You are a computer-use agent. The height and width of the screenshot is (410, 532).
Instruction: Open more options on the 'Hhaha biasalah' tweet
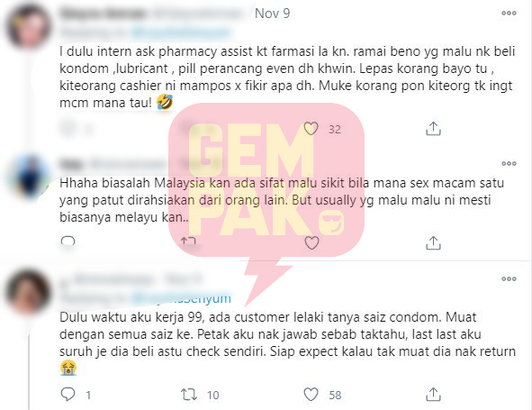(509, 164)
